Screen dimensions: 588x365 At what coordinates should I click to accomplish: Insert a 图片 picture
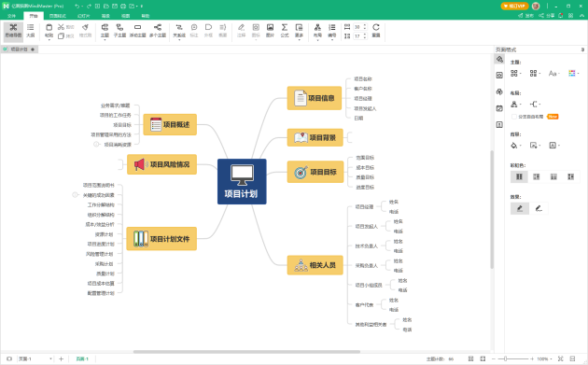(270, 31)
